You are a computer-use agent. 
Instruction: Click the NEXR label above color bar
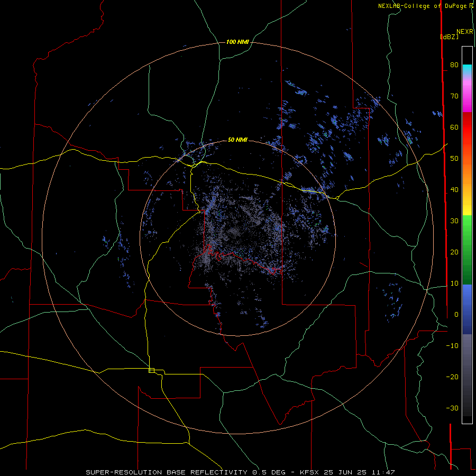tap(465, 32)
